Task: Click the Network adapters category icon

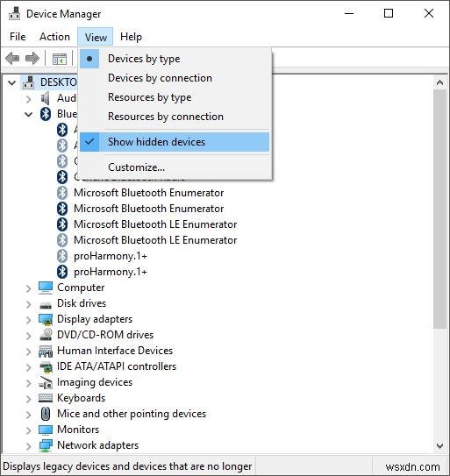Action: click(x=46, y=445)
